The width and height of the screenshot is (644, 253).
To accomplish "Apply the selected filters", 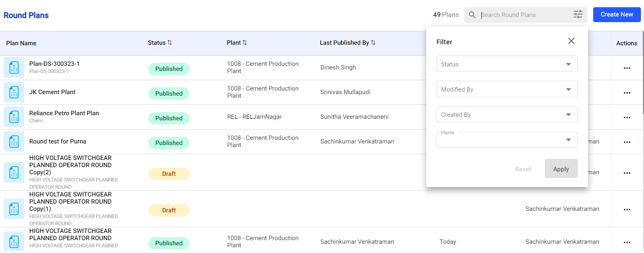I will 561,169.
